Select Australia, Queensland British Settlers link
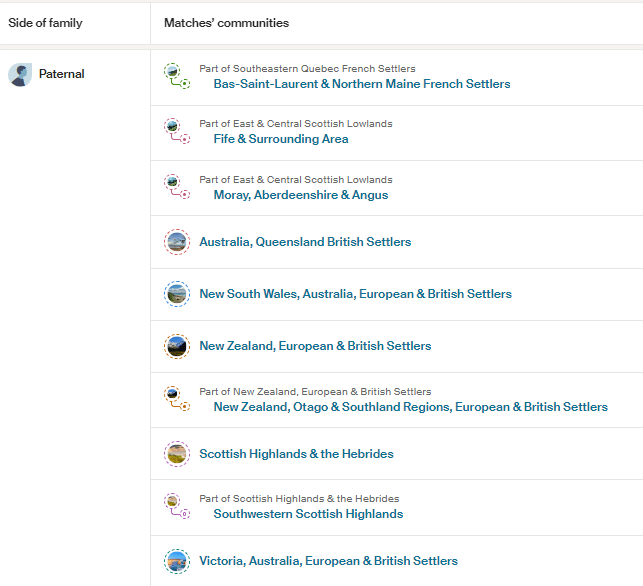643x586 pixels. pos(305,242)
